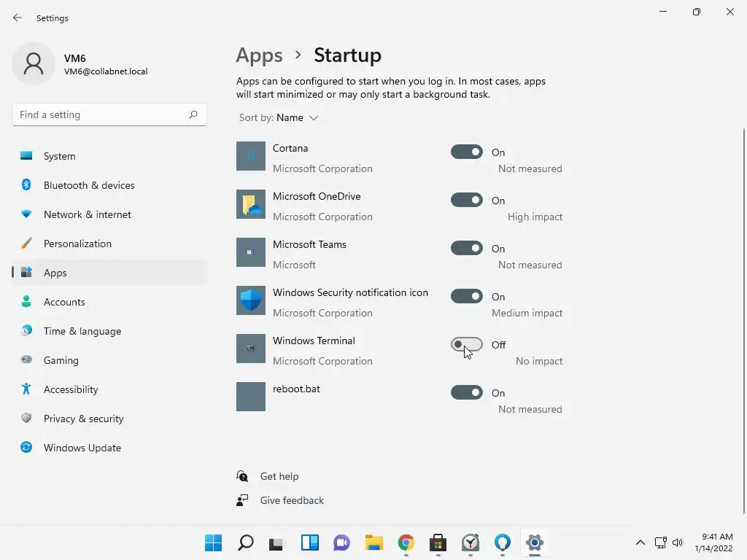Open File Explorer from the taskbar
Screen dimensions: 747x560
point(374,542)
